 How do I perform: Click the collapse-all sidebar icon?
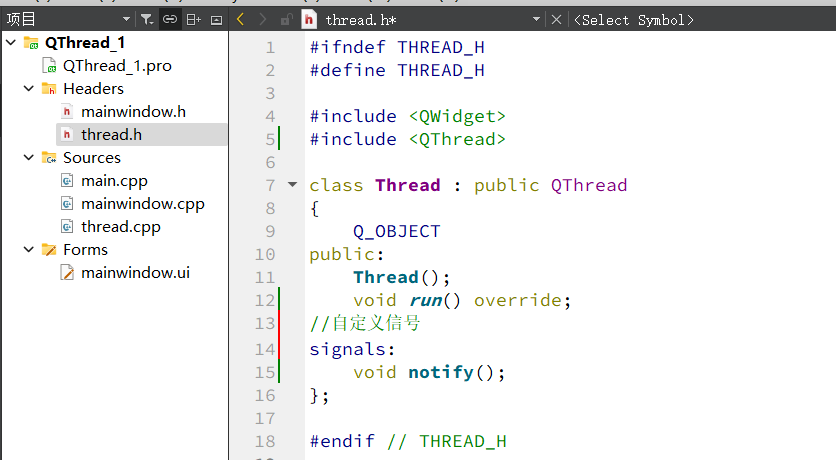(216, 20)
